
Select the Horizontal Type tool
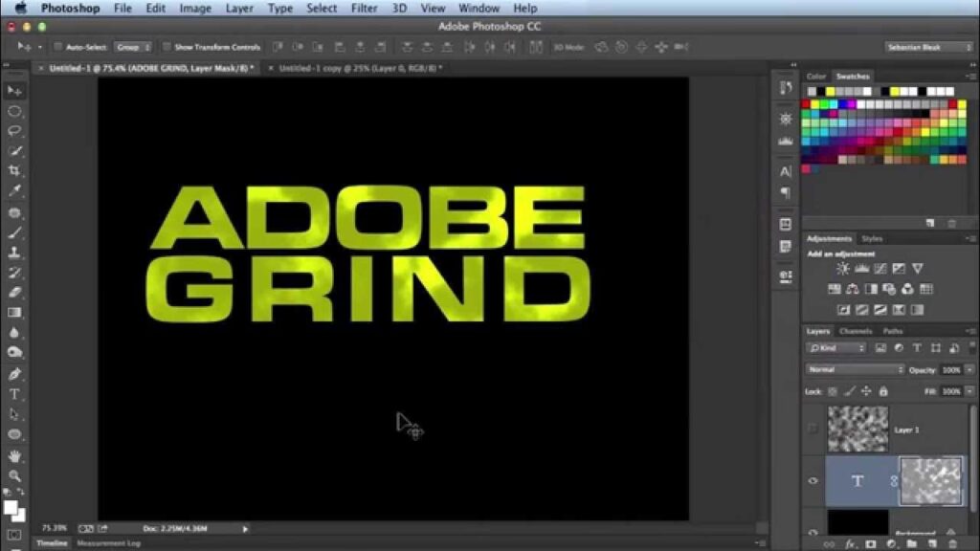click(x=14, y=394)
